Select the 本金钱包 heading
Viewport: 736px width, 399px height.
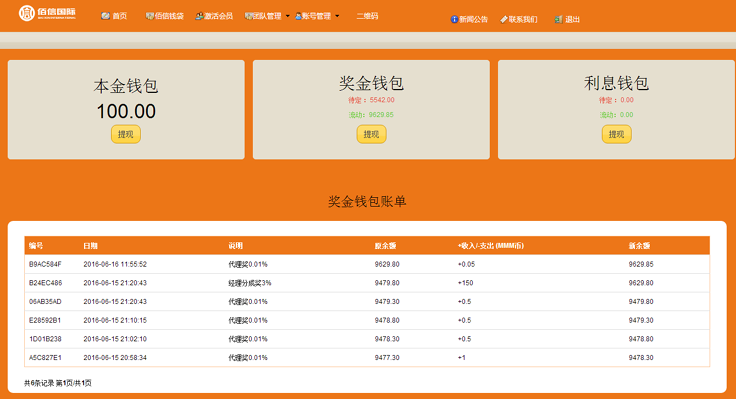126,86
